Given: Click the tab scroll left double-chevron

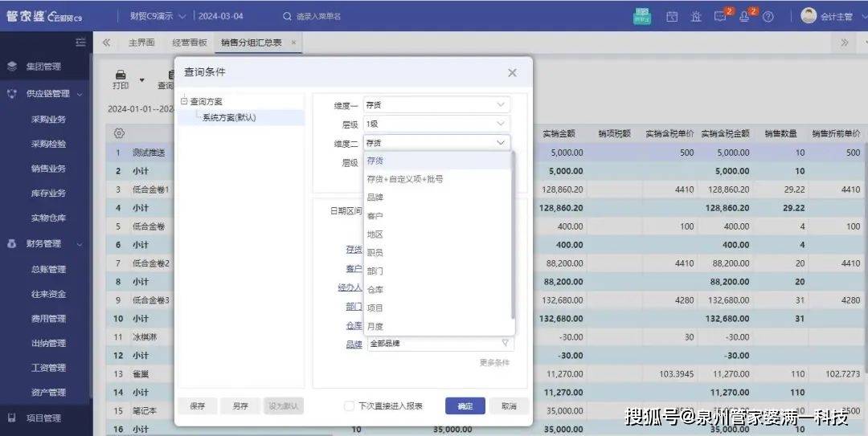Looking at the screenshot, I should click(x=106, y=42).
